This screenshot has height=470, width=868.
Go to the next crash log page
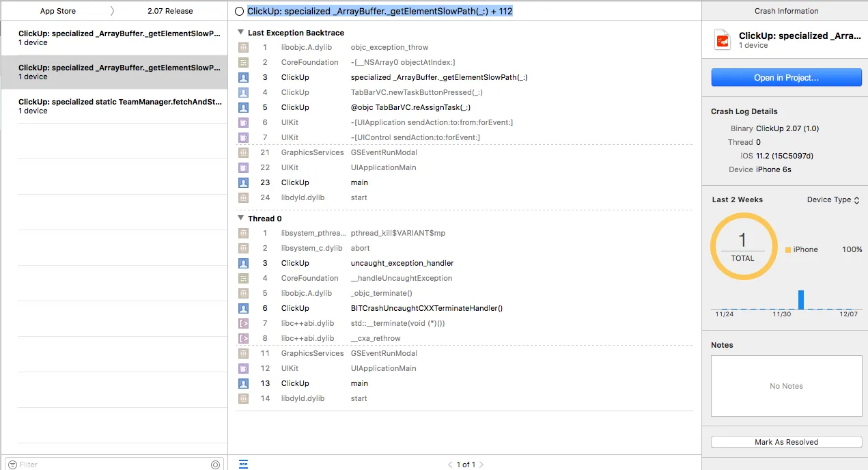[481, 465]
